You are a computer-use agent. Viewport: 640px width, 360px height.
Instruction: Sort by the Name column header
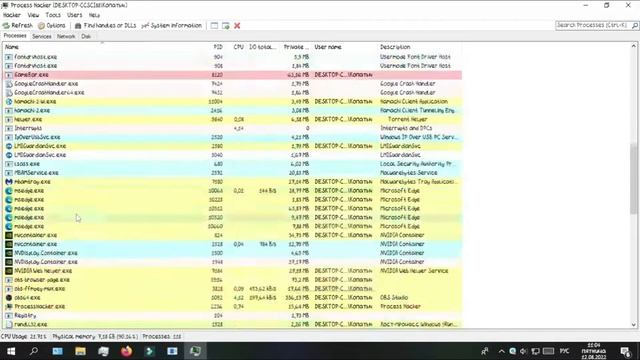(12, 47)
